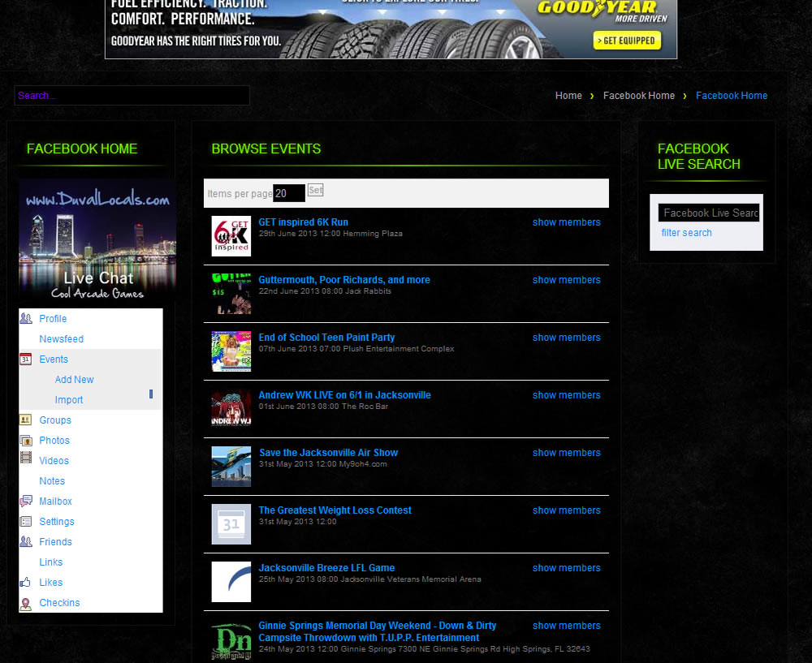Open Guttermouth, Poor Richards, and more event
This screenshot has height=663, width=812.
point(343,279)
